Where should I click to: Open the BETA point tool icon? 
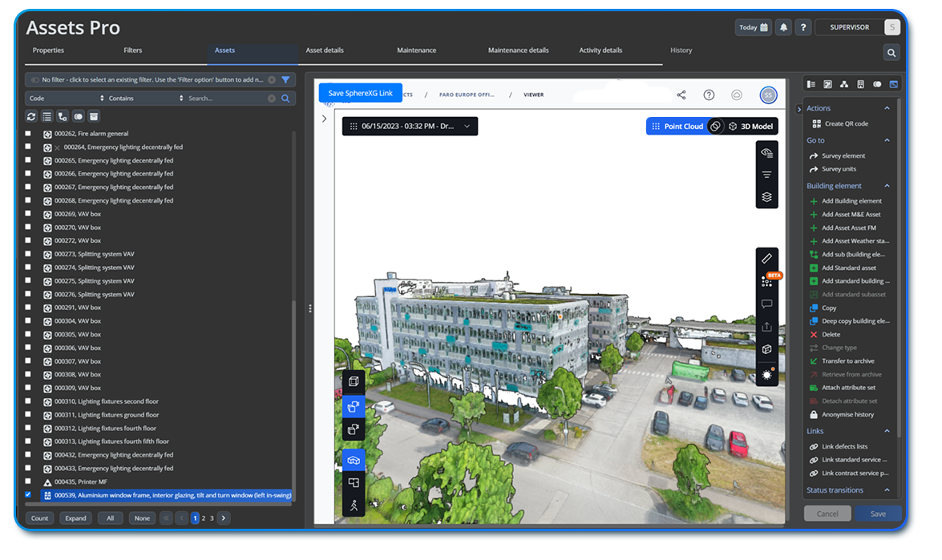(767, 281)
